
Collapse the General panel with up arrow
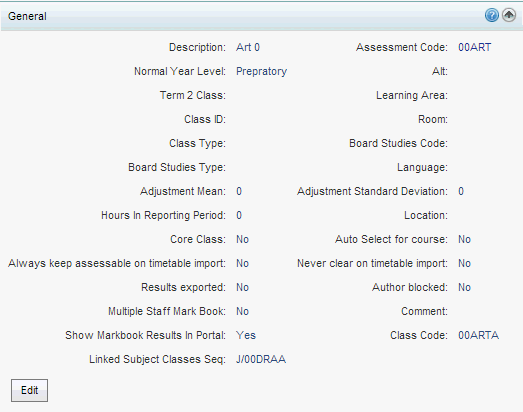(509, 15)
